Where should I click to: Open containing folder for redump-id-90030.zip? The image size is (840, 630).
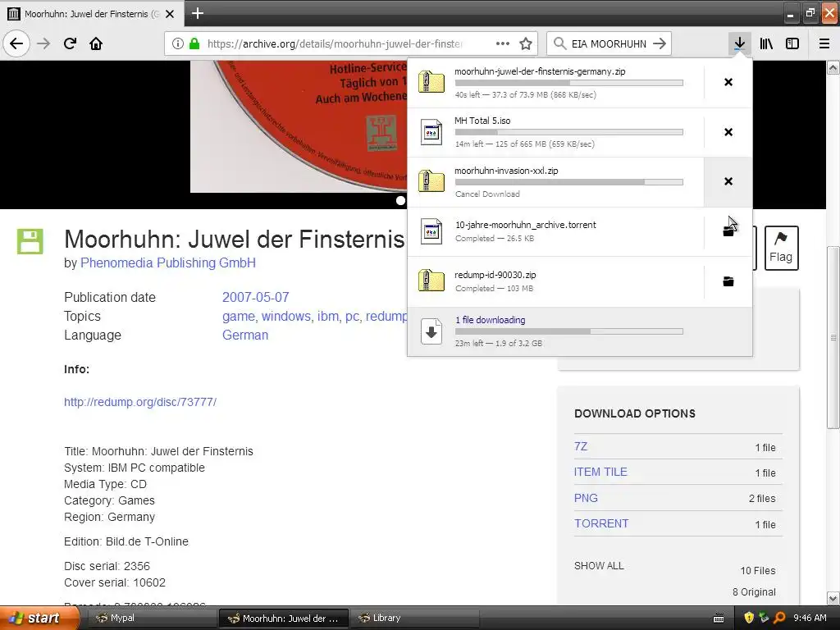728,281
